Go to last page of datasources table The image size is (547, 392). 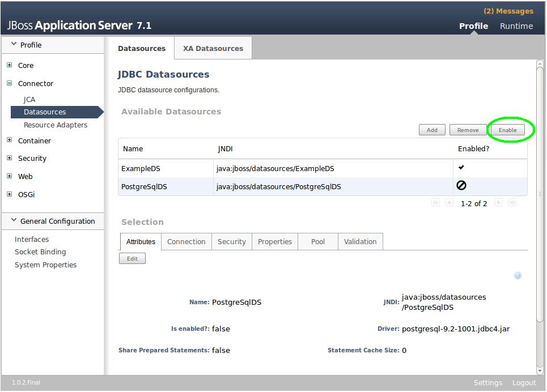(x=512, y=203)
